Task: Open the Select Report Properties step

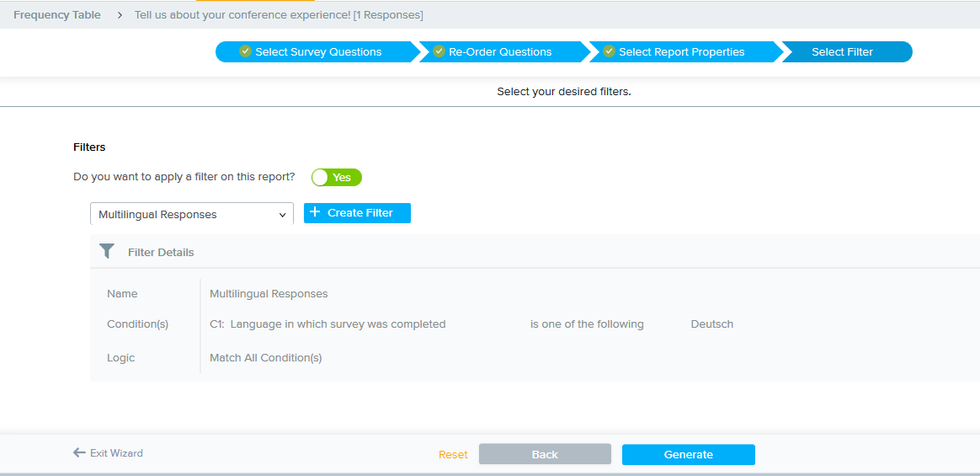Action: (x=681, y=52)
